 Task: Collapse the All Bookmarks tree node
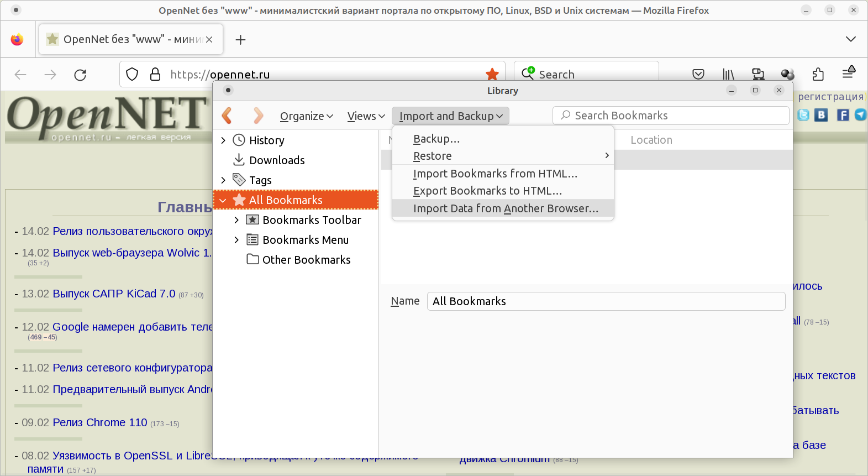223,200
